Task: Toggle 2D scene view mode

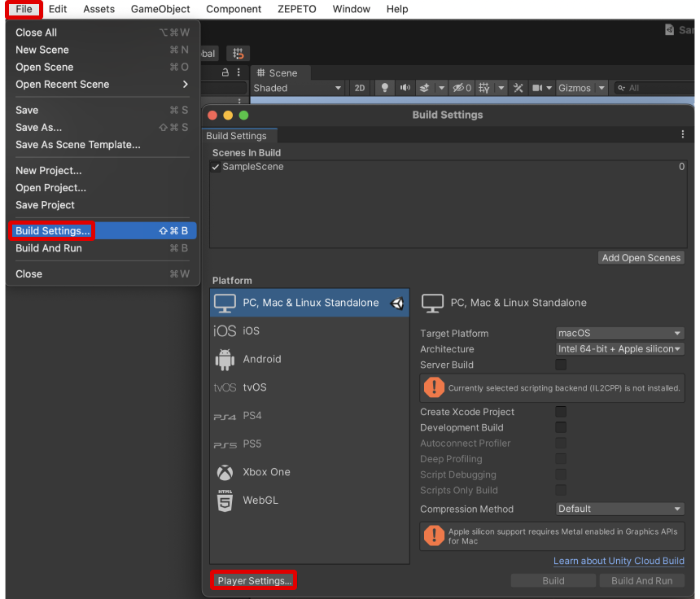Action: [360, 88]
